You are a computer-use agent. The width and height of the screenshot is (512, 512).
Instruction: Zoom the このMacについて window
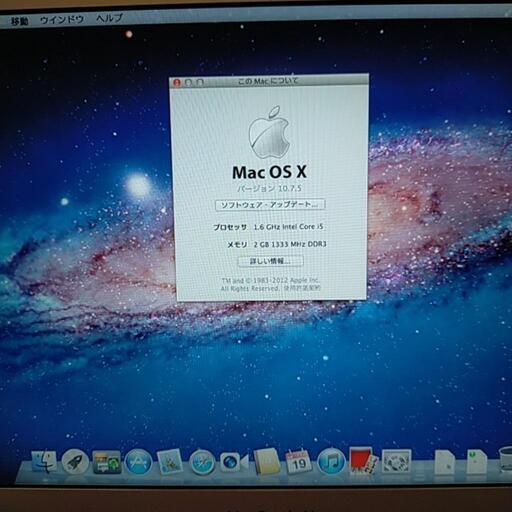[200, 82]
